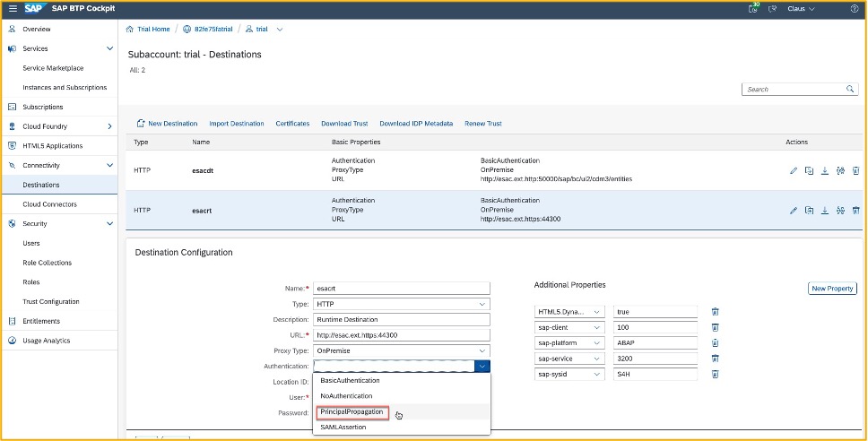Open the Claus user menu
The image size is (868, 441).
[801, 9]
